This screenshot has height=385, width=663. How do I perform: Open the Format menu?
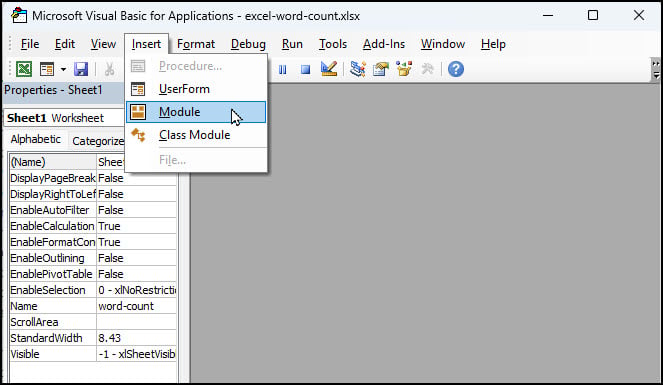[196, 44]
